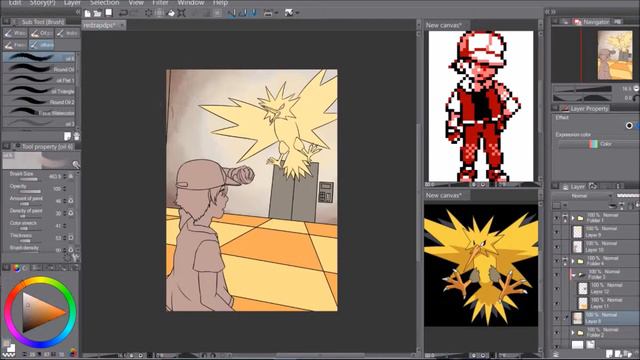The width and height of the screenshot is (640, 360).
Task: Open the Window menu
Action: (191, 3)
